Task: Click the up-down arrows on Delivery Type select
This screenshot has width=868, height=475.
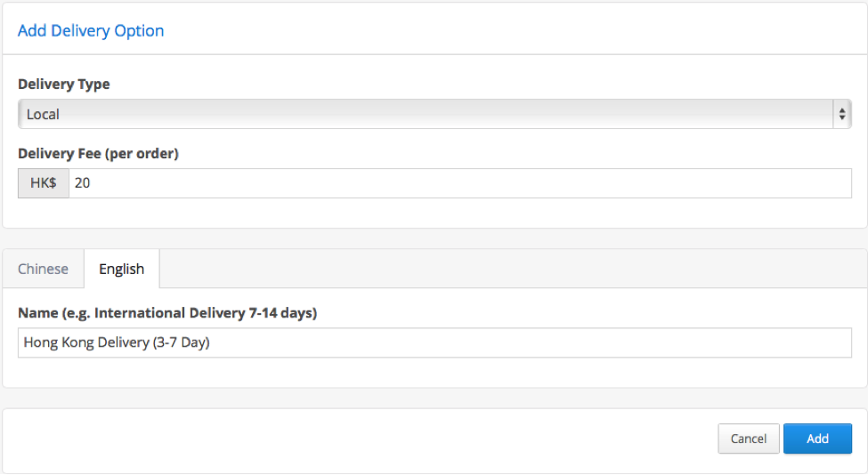Action: 842,114
